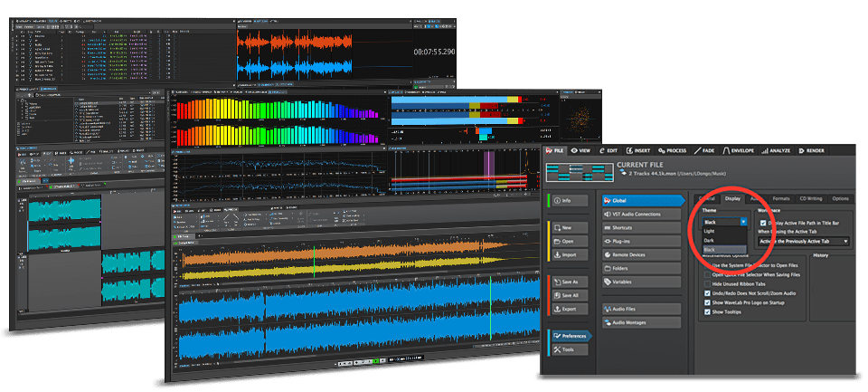The width and height of the screenshot is (868, 392).
Task: Click green cursor line in orange waveform
Action: click(314, 262)
